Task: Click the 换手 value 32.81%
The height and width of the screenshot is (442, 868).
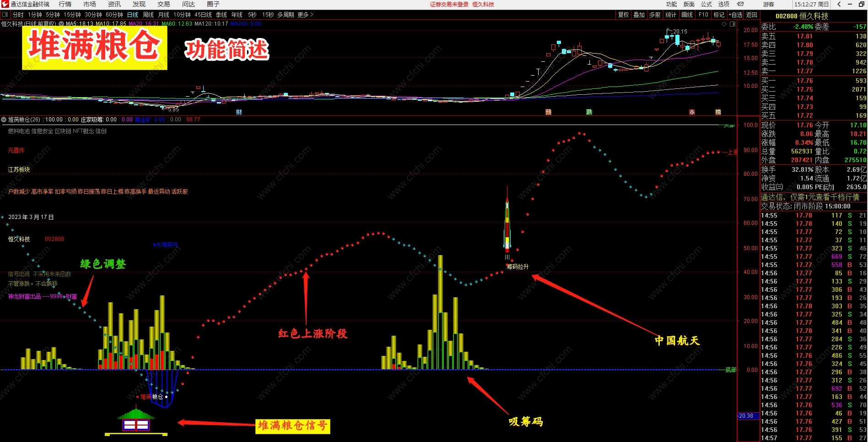Action: 803,169
